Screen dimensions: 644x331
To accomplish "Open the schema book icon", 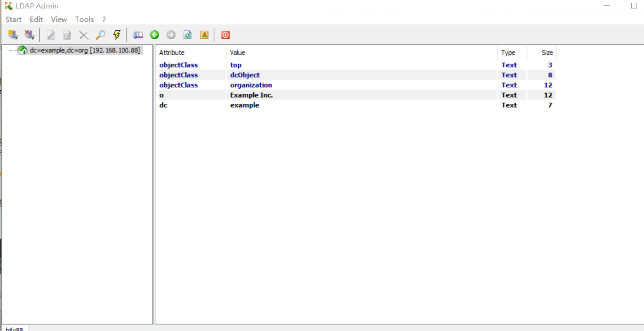I will click(x=138, y=35).
